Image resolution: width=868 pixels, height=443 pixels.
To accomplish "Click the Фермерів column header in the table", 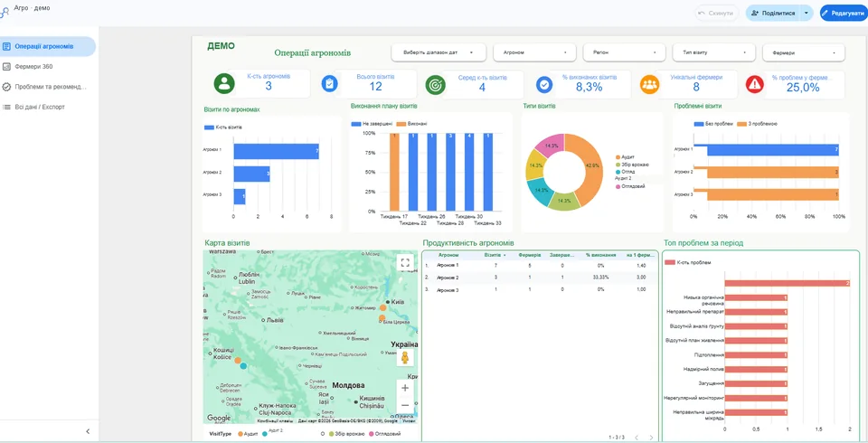I will click(x=529, y=255).
